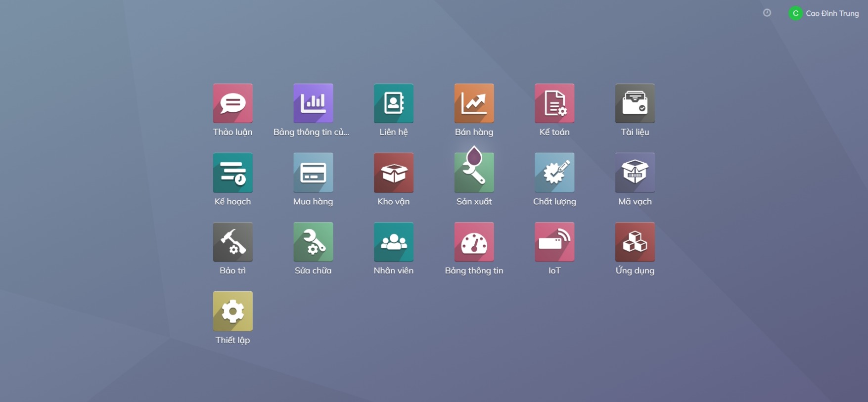Open the Bảo trì maintenance app
The width and height of the screenshot is (868, 402).
232,242
